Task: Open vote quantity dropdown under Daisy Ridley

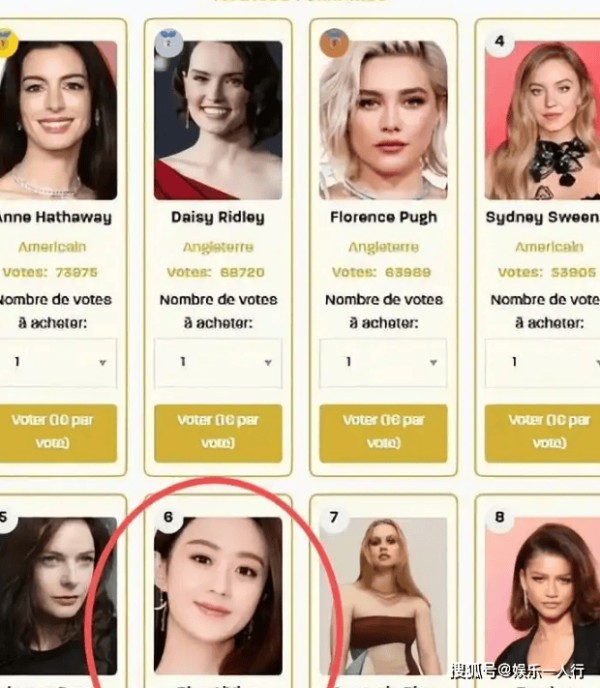Action: 218,362
